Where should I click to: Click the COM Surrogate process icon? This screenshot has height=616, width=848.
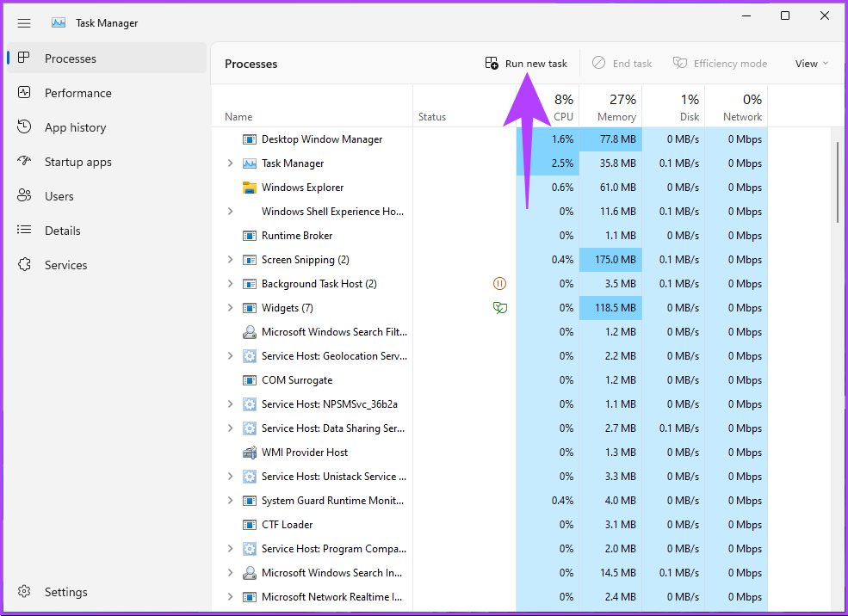[250, 380]
